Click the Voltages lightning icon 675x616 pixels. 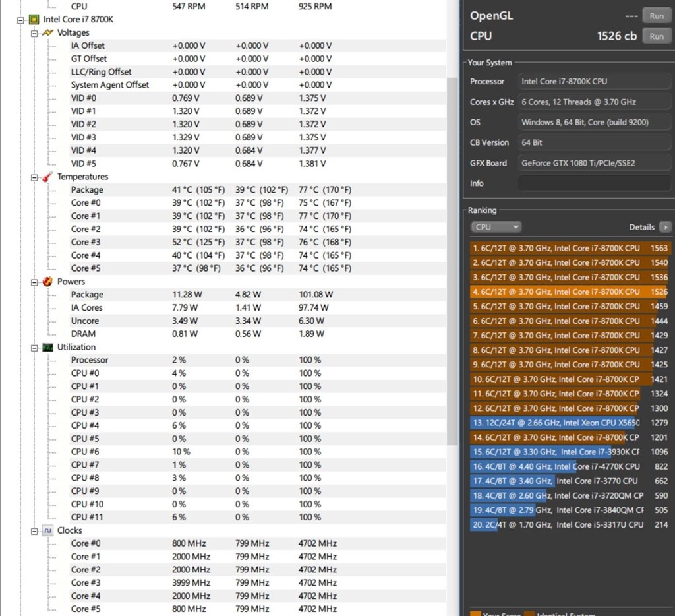coord(47,33)
